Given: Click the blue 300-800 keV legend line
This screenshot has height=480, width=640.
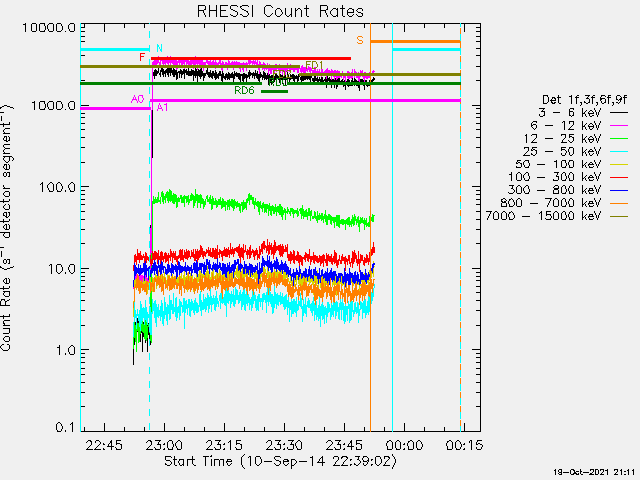Looking at the screenshot, I should click(x=619, y=190).
